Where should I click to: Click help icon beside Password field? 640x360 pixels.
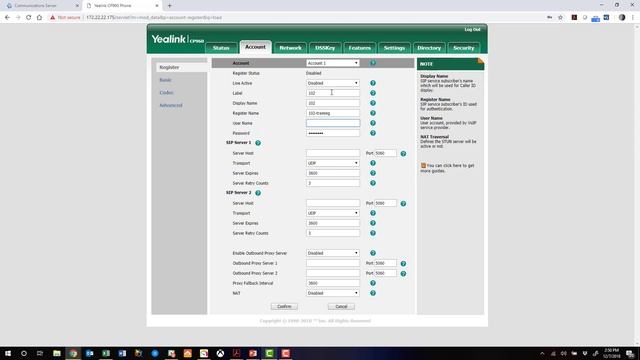point(373,133)
